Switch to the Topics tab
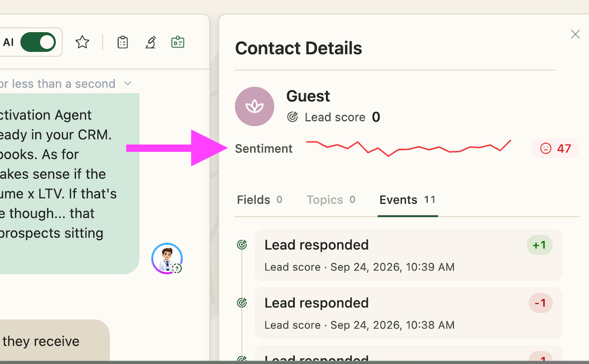This screenshot has height=364, width=589. pyautogui.click(x=331, y=200)
